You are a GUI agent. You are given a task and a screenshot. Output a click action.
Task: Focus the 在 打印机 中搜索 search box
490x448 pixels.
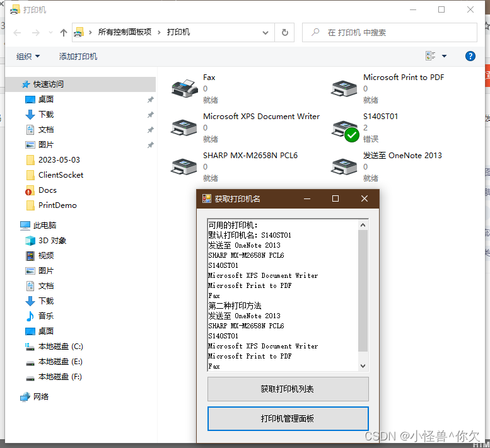[389, 33]
